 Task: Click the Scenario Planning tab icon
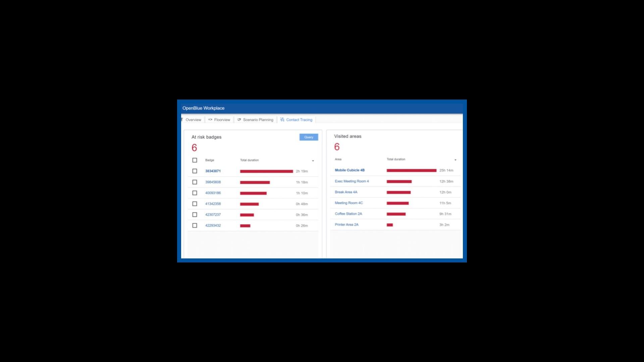point(239,120)
